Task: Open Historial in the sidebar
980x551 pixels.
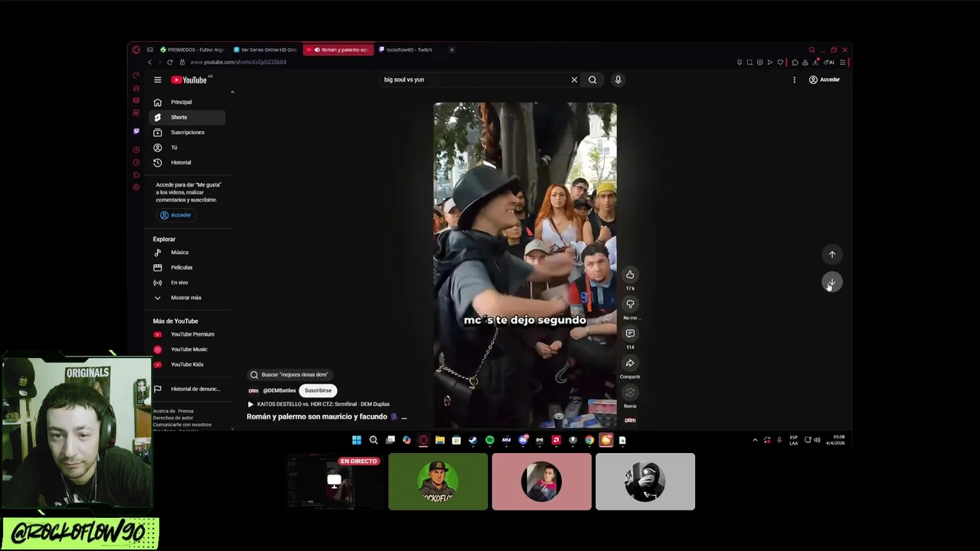Action: (187, 162)
